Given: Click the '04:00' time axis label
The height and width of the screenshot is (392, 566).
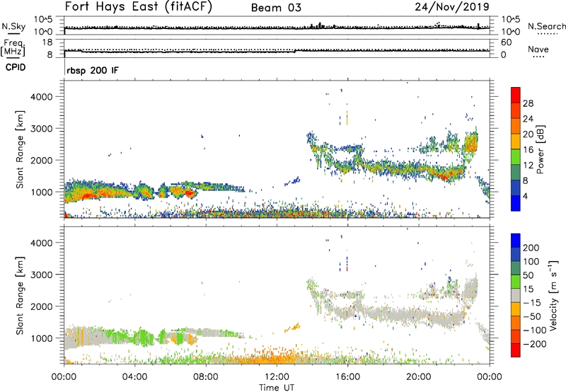Looking at the screenshot, I should (x=134, y=377).
